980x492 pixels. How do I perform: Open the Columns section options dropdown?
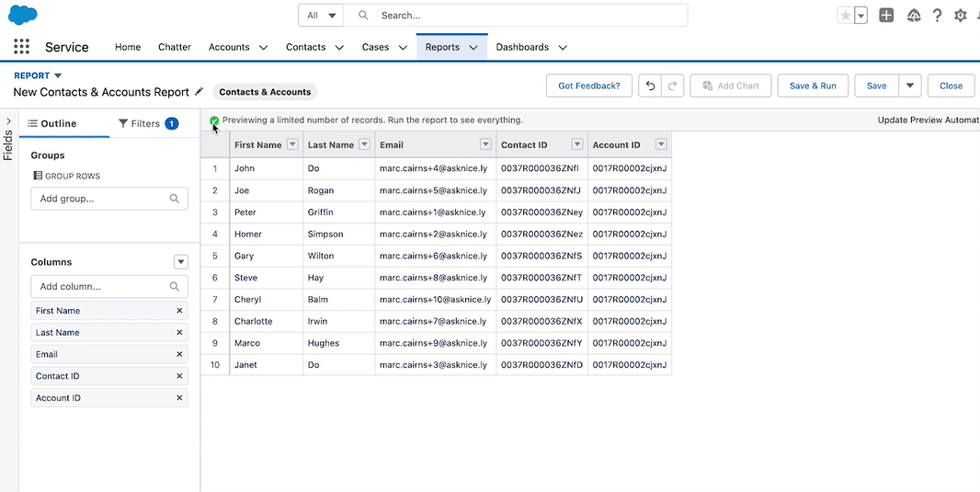click(x=181, y=262)
